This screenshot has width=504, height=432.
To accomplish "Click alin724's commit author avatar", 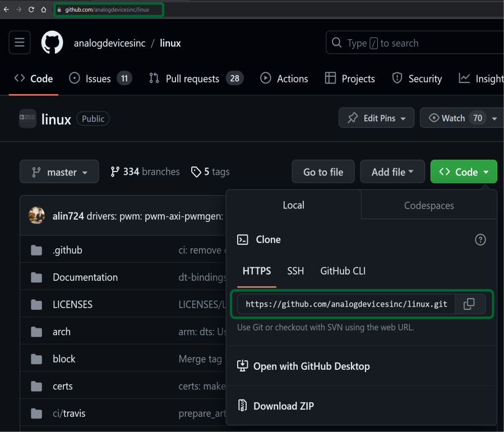I will (x=36, y=216).
